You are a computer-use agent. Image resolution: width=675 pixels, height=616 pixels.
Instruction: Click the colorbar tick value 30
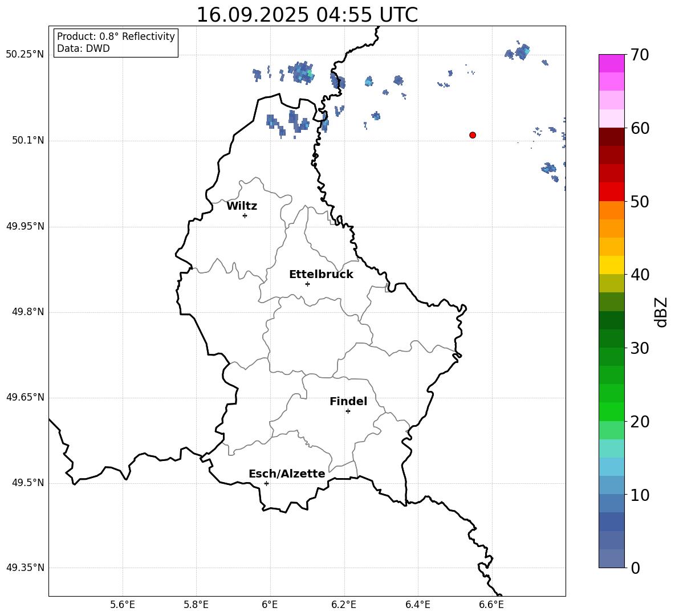[x=640, y=348]
